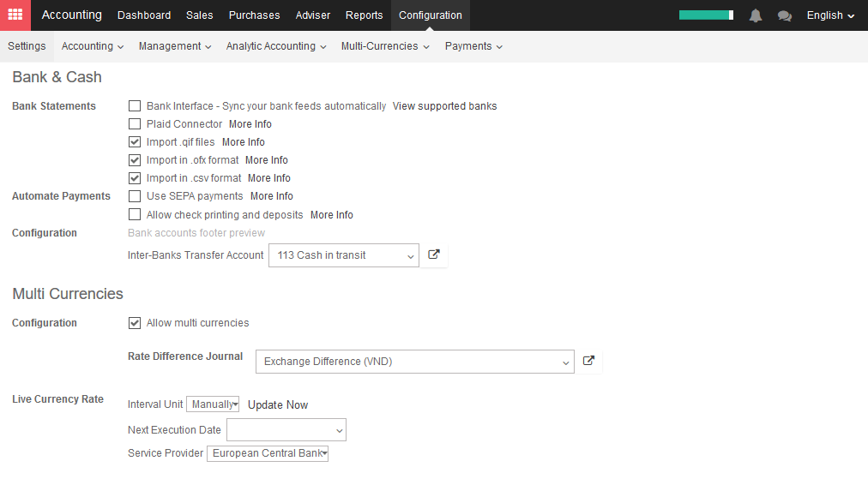
Task: Enable Use SEPA payments checkbox
Action: (x=135, y=196)
